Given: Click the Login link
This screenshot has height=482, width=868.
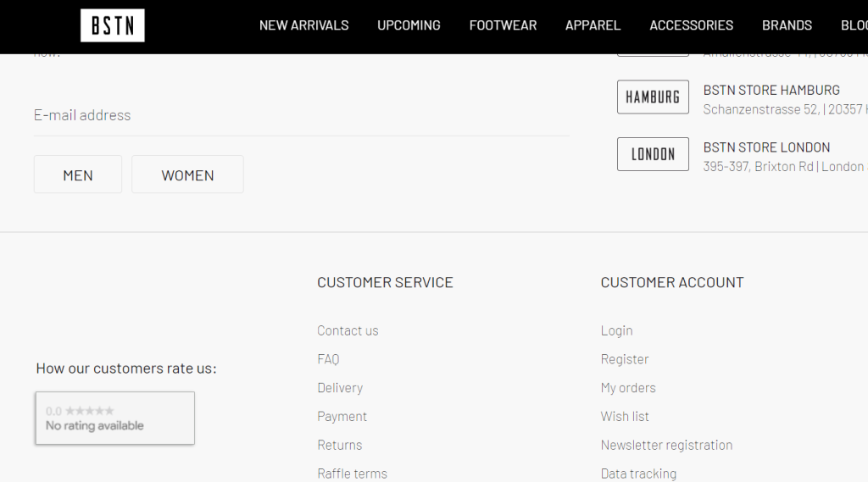Looking at the screenshot, I should (616, 330).
